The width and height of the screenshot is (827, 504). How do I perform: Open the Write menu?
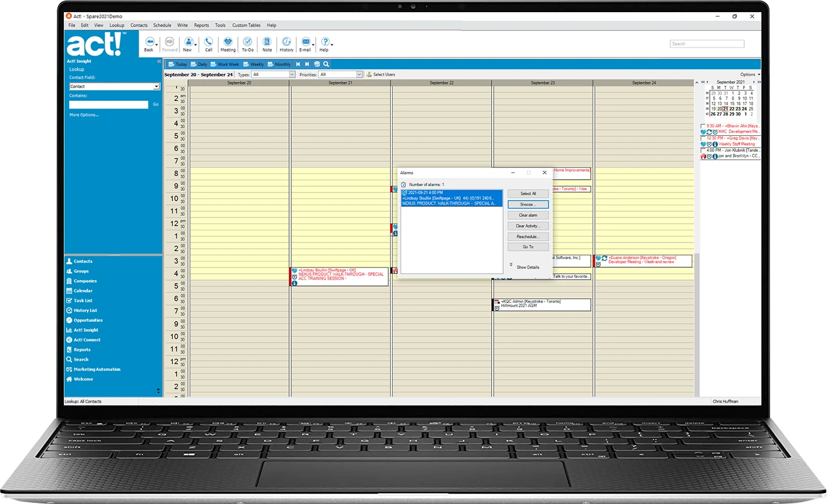[182, 26]
